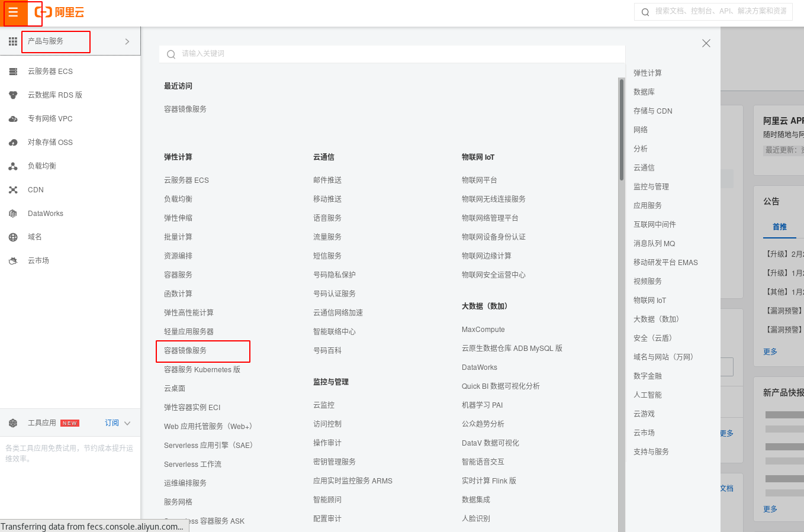The height and width of the screenshot is (532, 804).
Task: Click the magnifier icon in products search
Action: (171, 54)
